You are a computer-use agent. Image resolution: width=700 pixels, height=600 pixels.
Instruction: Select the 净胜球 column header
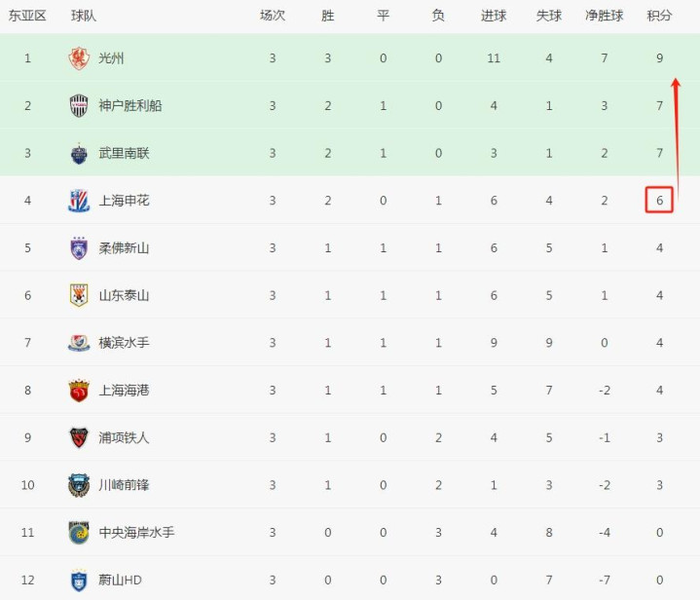point(604,16)
